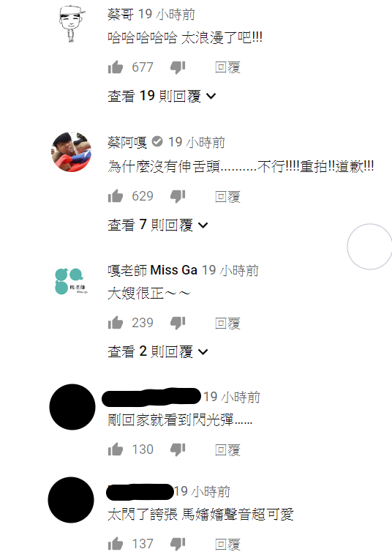
Task: Open 嘎老師 Miss Ga channel name link
Action: pos(152,270)
